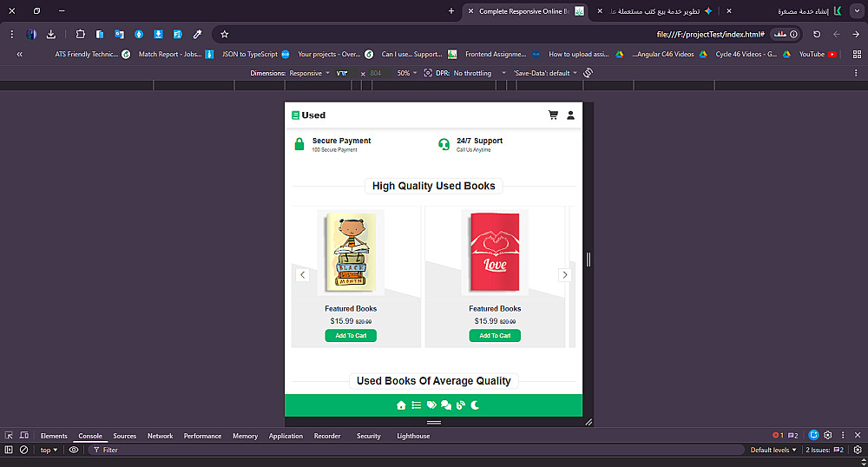This screenshot has height=467, width=868.
Task: Switch to the Elements tab in DevTools
Action: [54, 436]
